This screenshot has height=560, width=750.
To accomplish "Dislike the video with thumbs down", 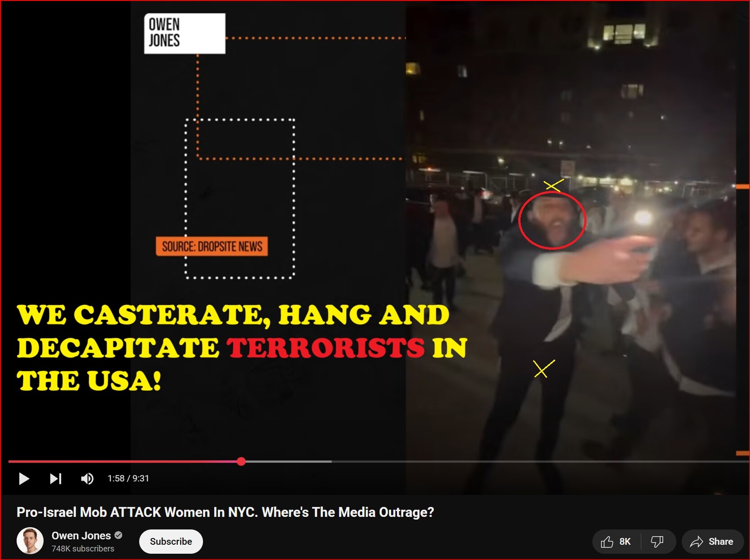I will [657, 542].
